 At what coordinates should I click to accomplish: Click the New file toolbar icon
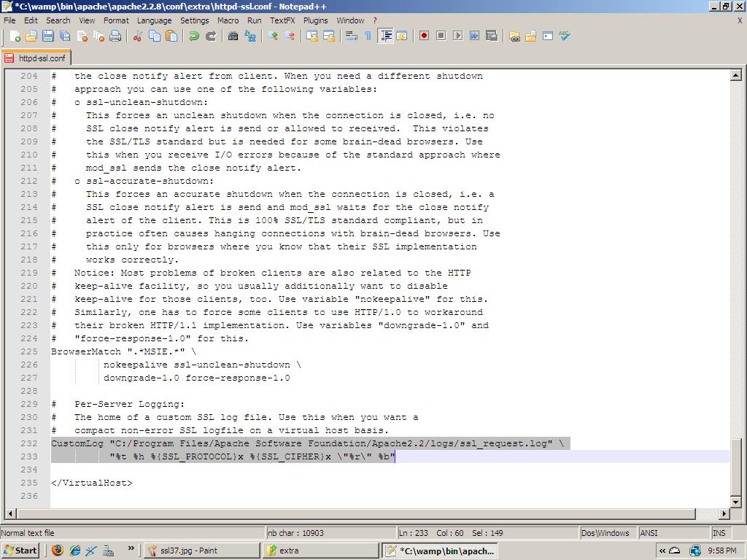[x=14, y=36]
